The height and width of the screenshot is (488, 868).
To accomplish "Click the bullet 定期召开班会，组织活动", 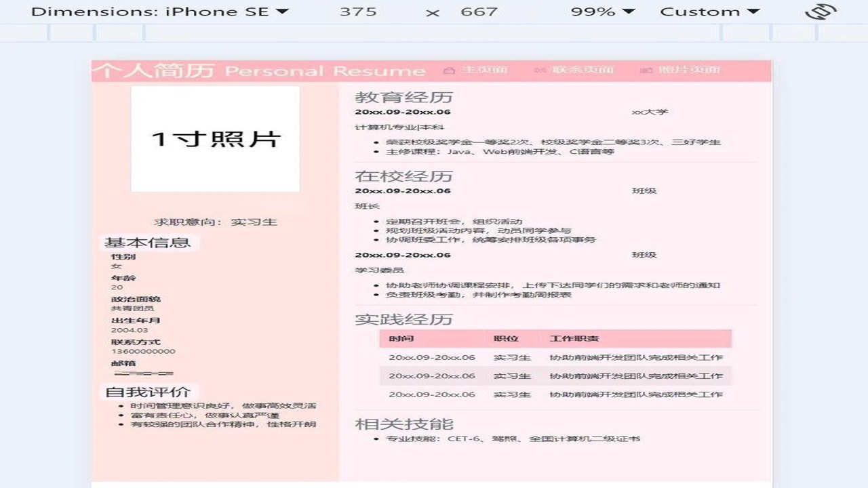I will [x=454, y=222].
